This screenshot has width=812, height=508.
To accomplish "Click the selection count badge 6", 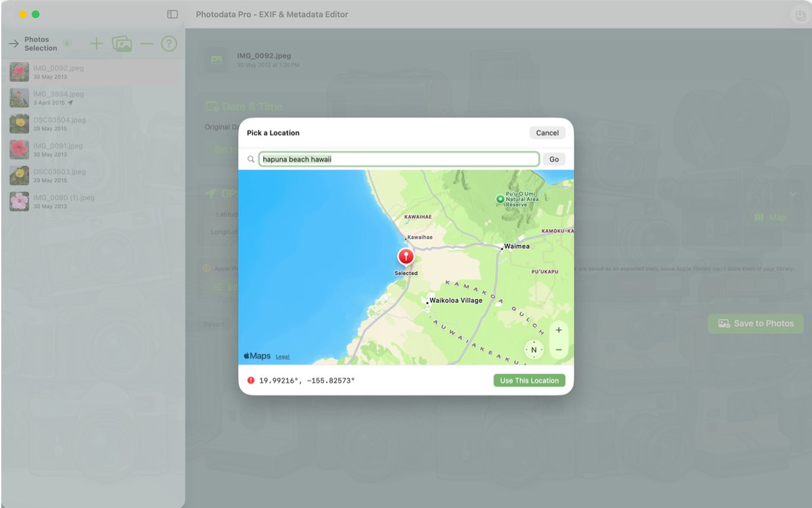I will pos(66,44).
